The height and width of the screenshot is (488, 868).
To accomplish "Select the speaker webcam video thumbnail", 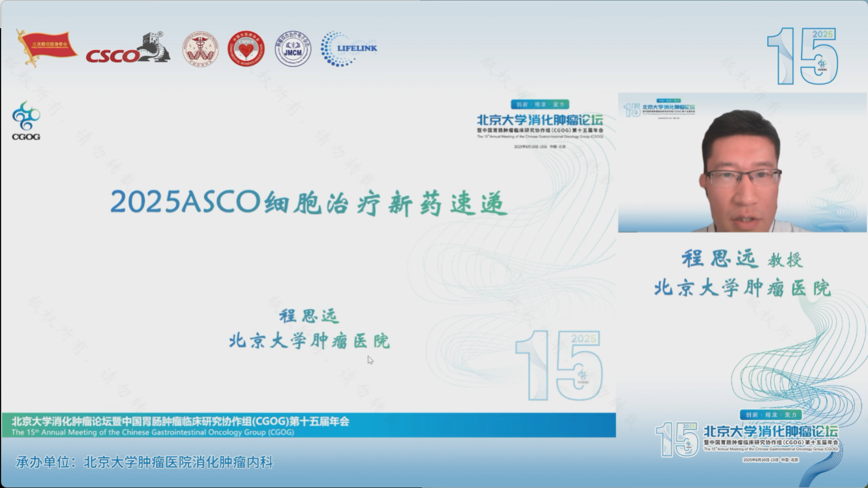I will pos(742,162).
